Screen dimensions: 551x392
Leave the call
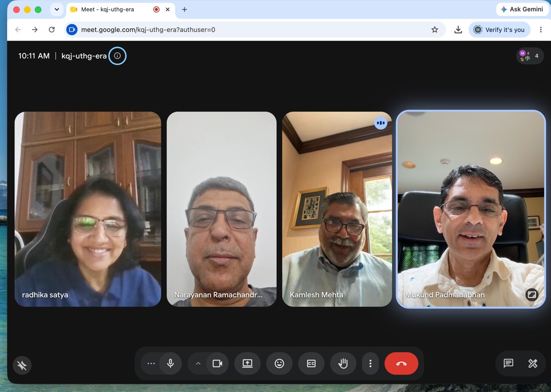(x=401, y=364)
